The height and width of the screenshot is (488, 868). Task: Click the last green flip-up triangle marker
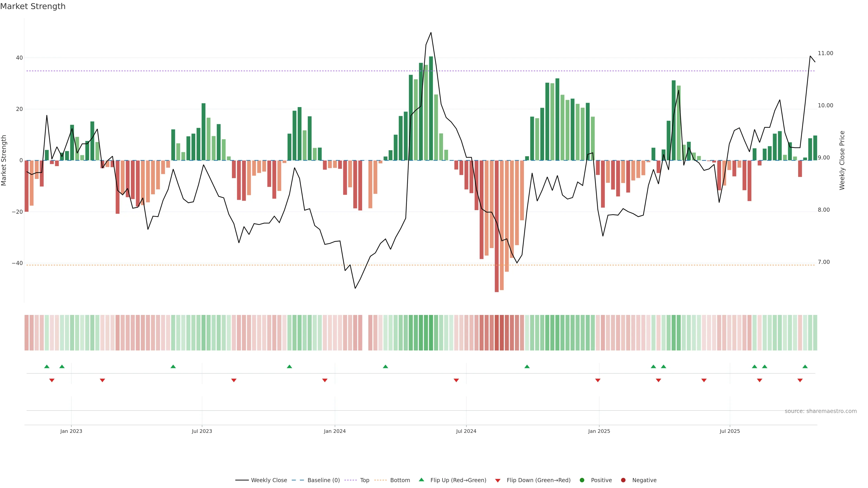pyautogui.click(x=805, y=366)
